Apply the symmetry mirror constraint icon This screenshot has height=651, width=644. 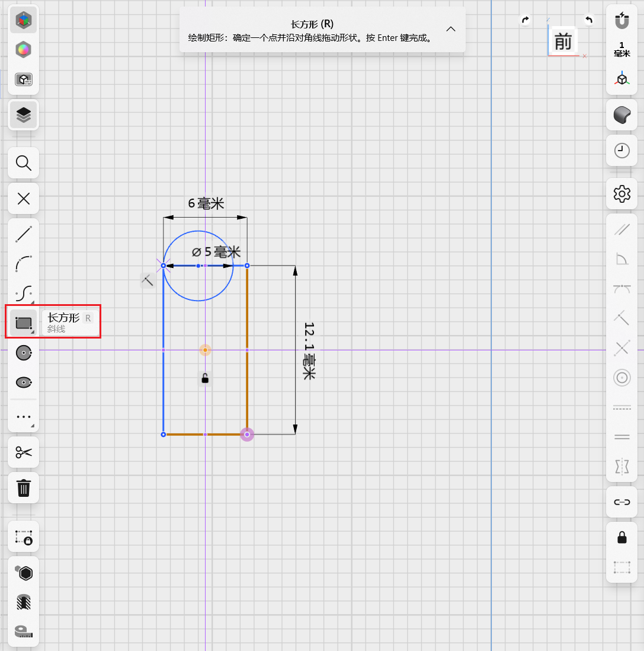tap(621, 466)
